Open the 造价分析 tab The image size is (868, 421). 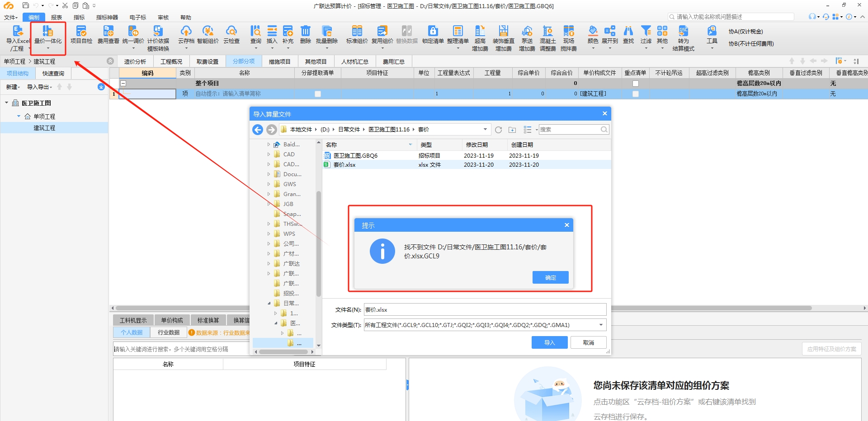coord(135,61)
